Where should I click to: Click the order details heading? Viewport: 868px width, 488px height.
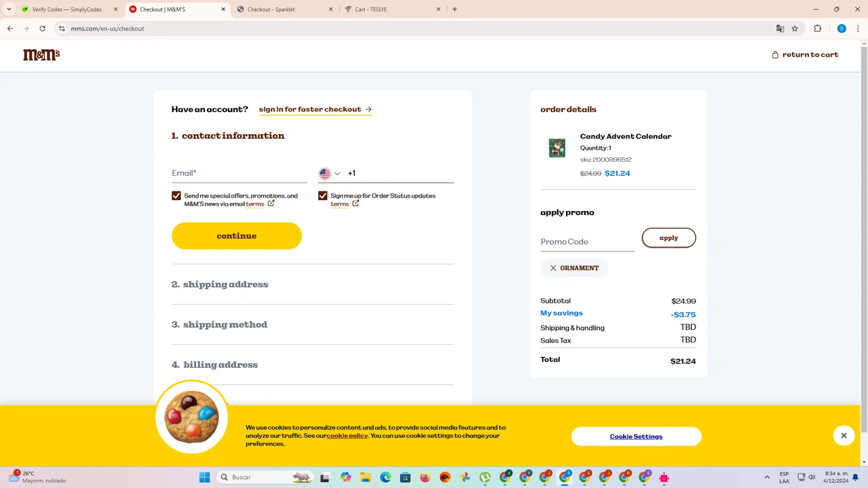[x=568, y=109]
